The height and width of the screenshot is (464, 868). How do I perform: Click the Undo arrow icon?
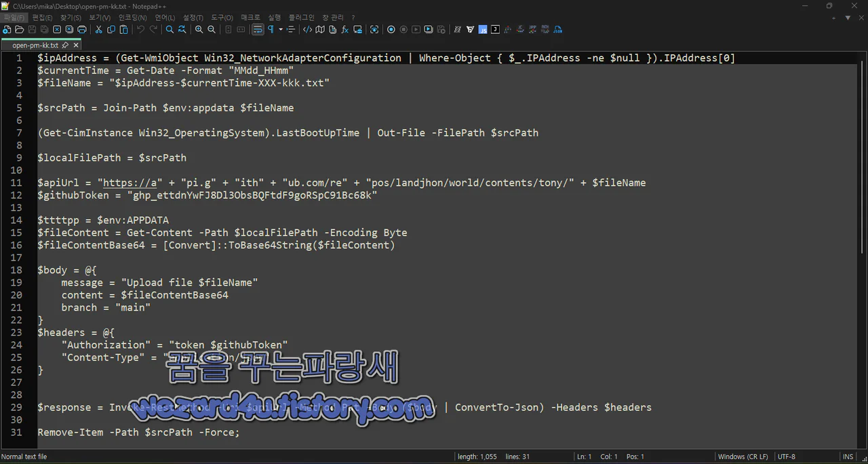[140, 30]
